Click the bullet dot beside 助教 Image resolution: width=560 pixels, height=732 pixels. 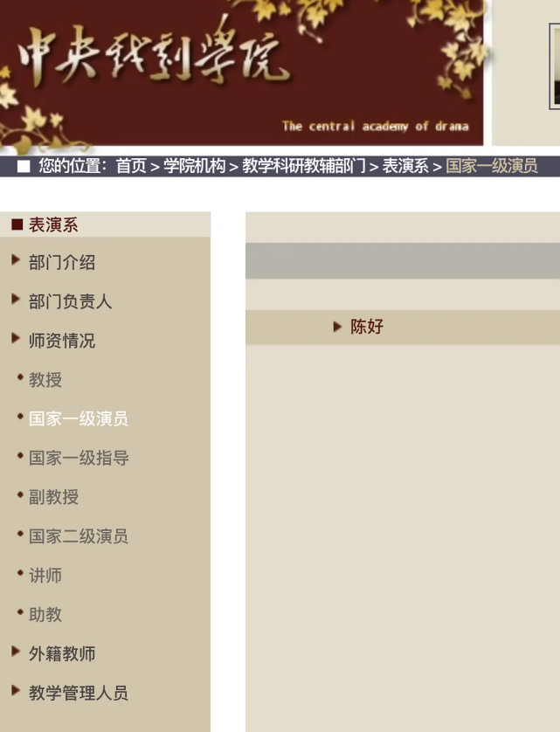click(x=20, y=611)
